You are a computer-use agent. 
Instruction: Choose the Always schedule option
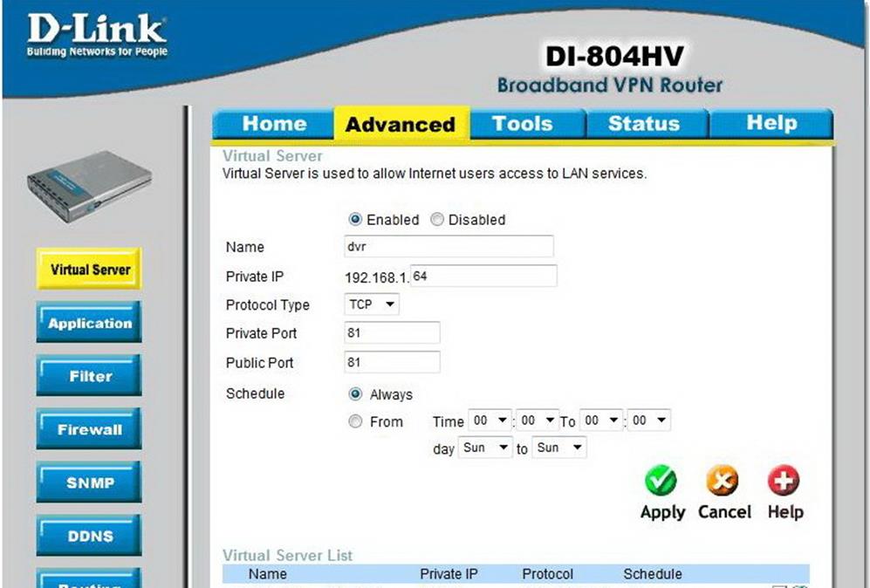click(355, 394)
